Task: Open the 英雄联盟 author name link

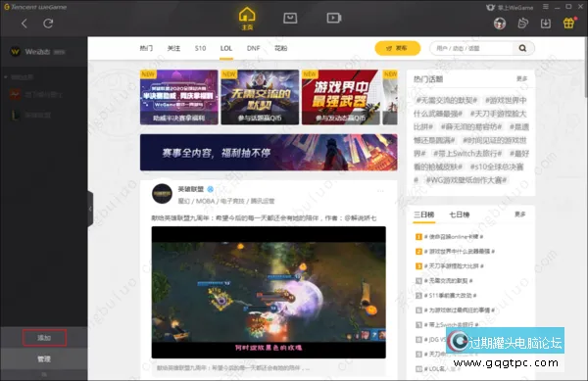Action: (191, 189)
